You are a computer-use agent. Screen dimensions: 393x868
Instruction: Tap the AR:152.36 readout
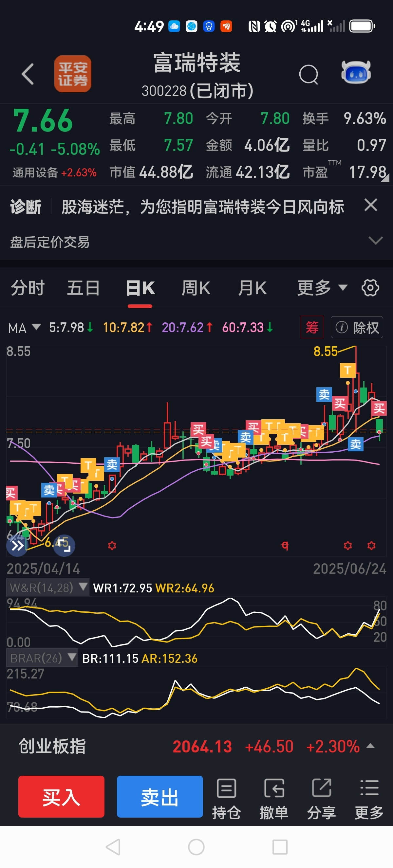click(170, 659)
